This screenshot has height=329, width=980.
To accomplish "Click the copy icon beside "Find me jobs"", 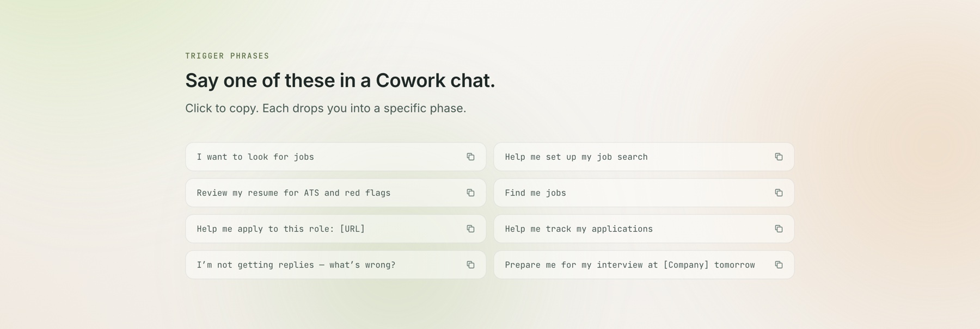I will pos(779,193).
